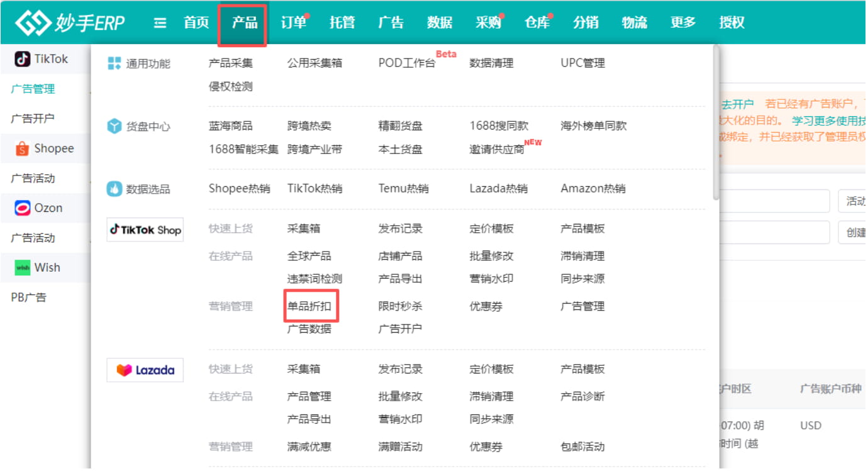Open UPC管理
Image resolution: width=868 pixels, height=471 pixels.
click(583, 63)
